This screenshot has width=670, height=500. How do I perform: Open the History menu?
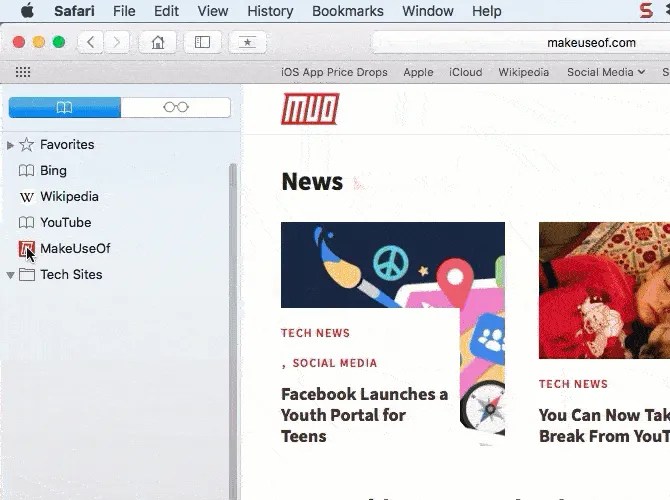click(270, 11)
